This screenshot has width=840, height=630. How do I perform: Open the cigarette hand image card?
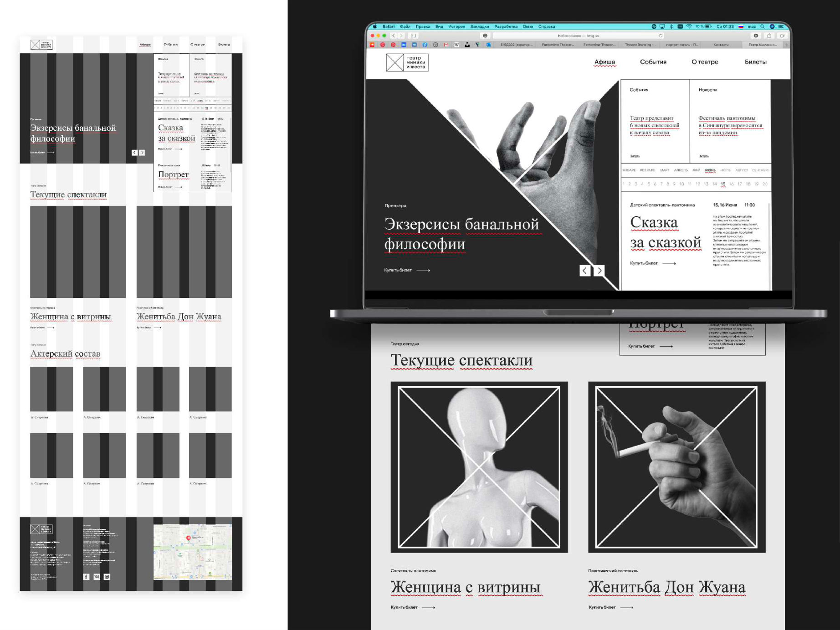pos(676,467)
